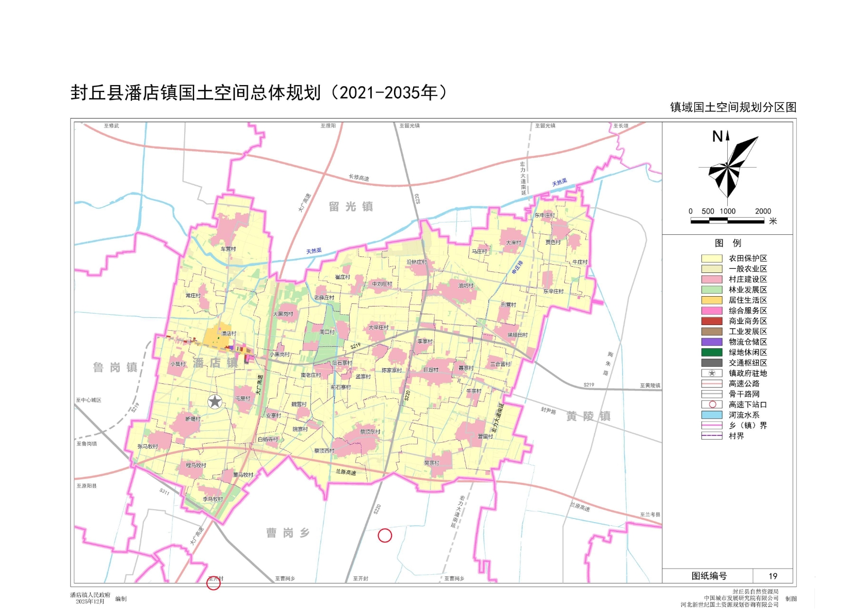Viewport: 868px width, 614px height.
Task: Click the 高速下站口 red circle in the legend
Action: click(712, 405)
